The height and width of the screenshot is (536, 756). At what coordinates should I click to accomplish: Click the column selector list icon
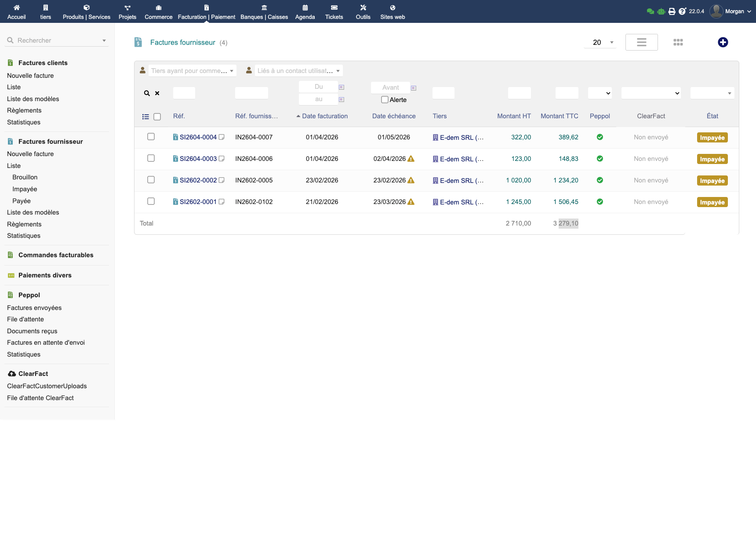click(x=145, y=117)
